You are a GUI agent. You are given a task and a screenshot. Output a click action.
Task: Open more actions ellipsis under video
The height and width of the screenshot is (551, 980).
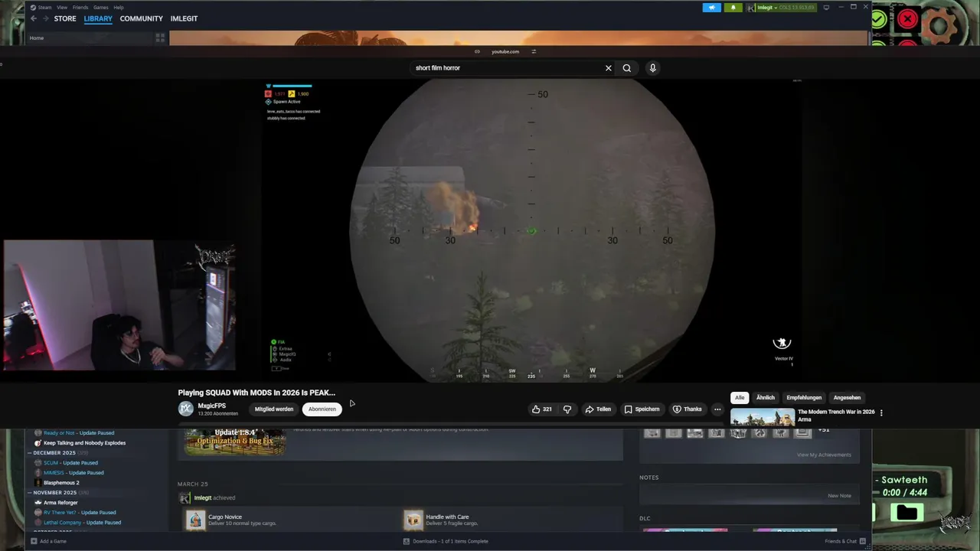tap(717, 409)
